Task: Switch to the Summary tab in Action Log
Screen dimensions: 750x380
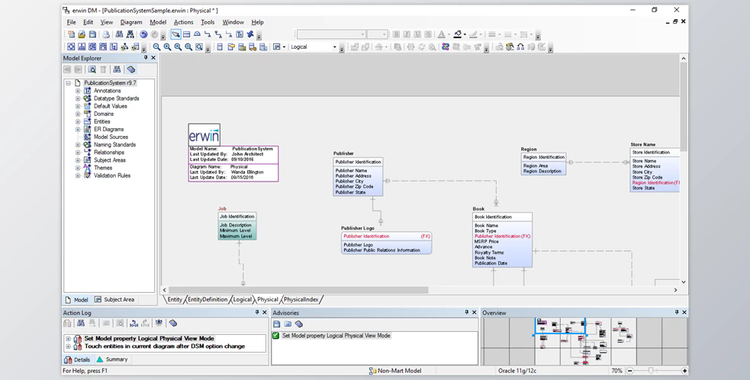Action: coord(112,359)
